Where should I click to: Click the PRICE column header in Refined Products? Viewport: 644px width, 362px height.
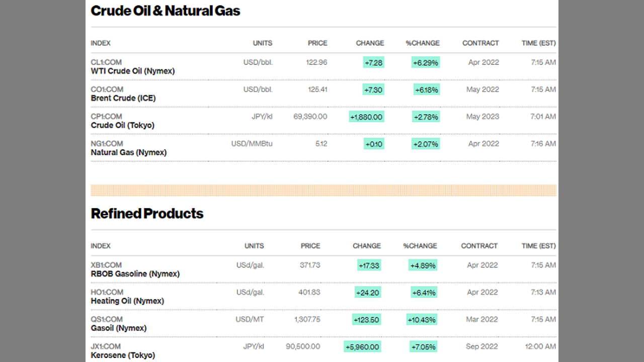click(x=310, y=246)
